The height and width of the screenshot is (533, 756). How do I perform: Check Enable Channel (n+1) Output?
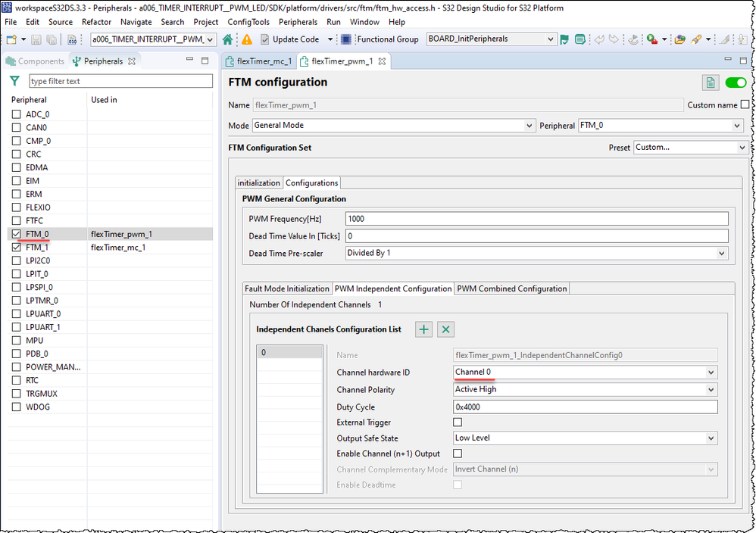[x=458, y=454]
